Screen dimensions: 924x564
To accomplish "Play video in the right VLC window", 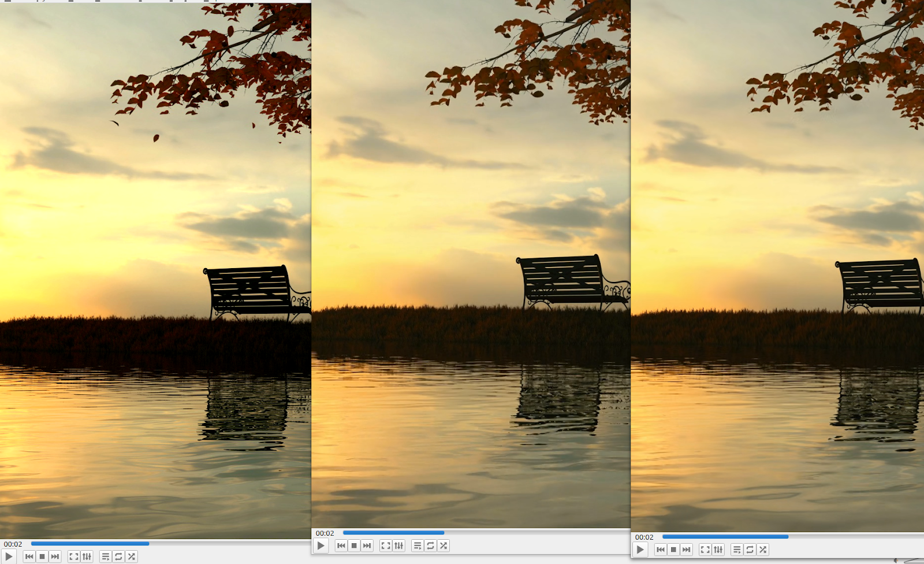I will point(640,550).
